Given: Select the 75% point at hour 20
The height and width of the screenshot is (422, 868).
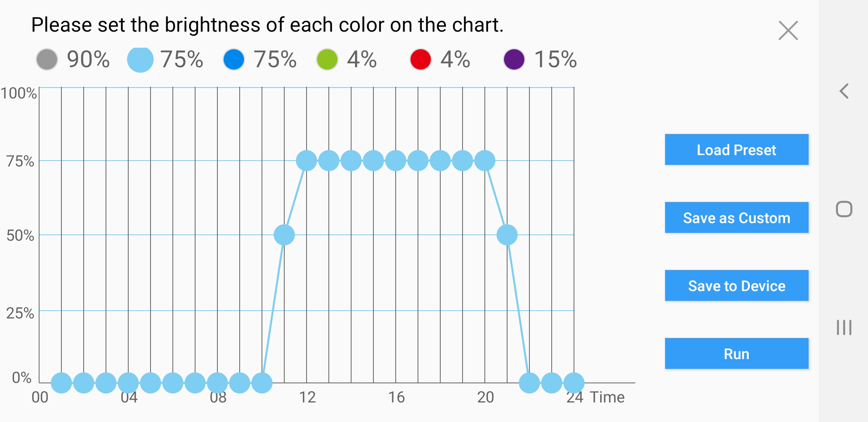Looking at the screenshot, I should pyautogui.click(x=485, y=161).
